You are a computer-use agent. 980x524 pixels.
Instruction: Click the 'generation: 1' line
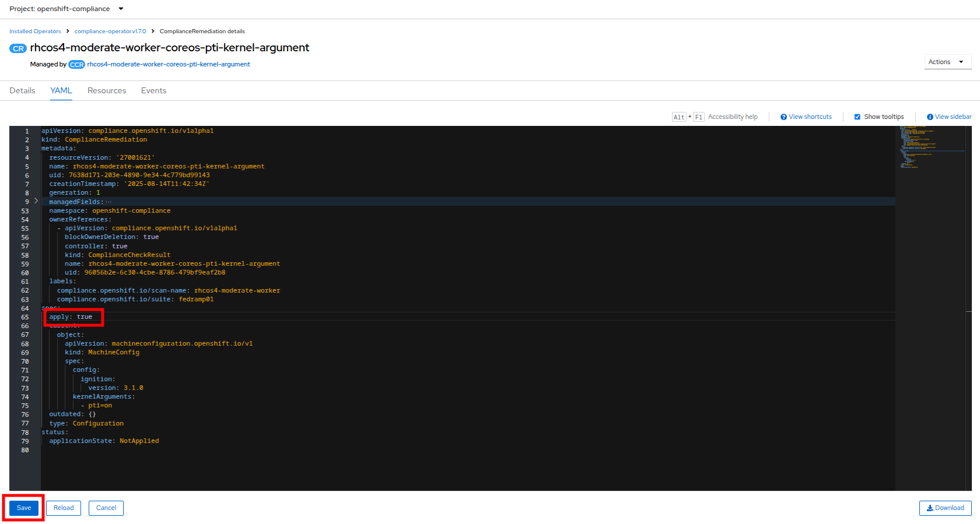75,193
